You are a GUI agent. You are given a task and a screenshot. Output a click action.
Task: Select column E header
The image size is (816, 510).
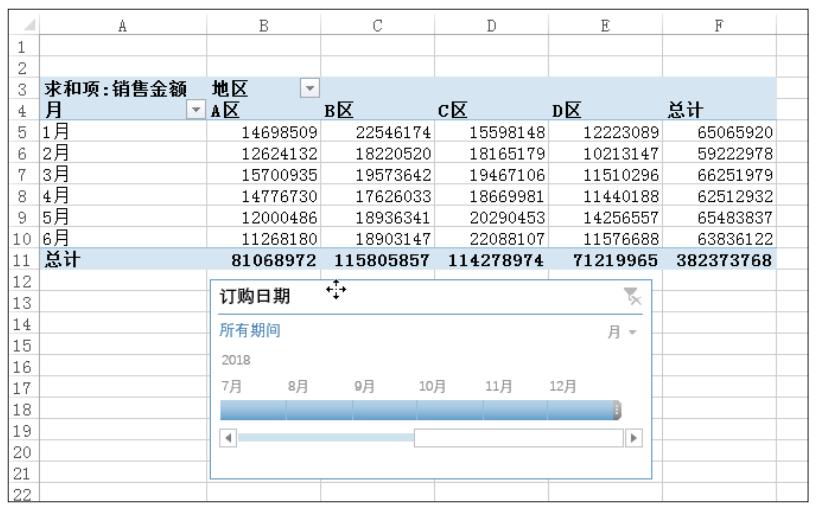coord(605,25)
